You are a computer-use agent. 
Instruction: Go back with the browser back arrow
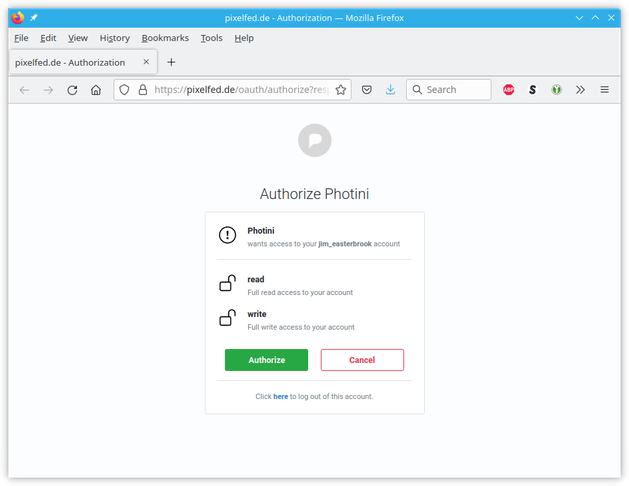24,90
